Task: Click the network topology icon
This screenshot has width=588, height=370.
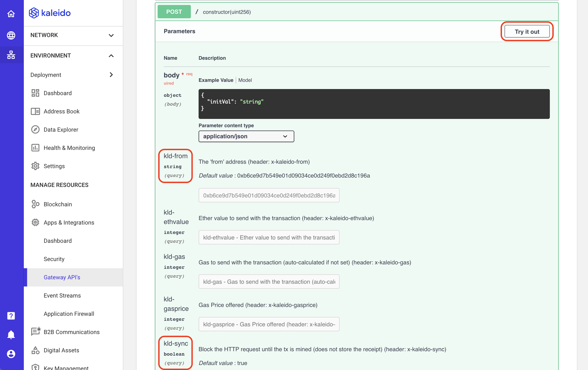Action: tap(12, 54)
